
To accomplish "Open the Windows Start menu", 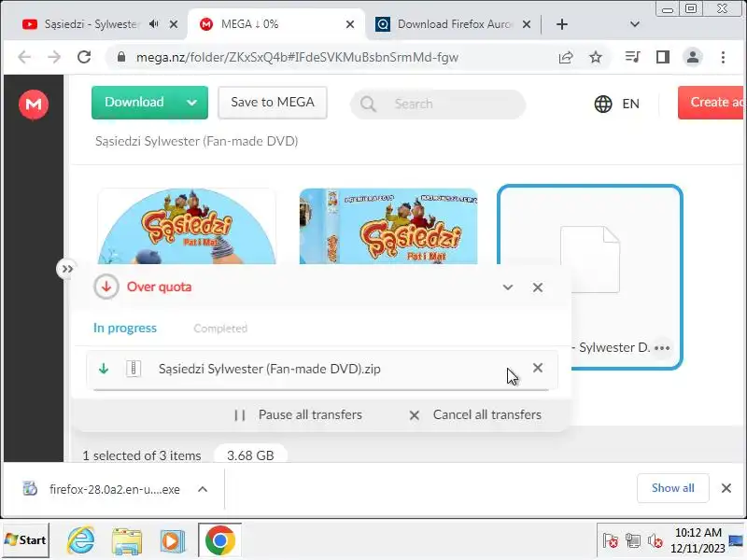I will [x=25, y=540].
